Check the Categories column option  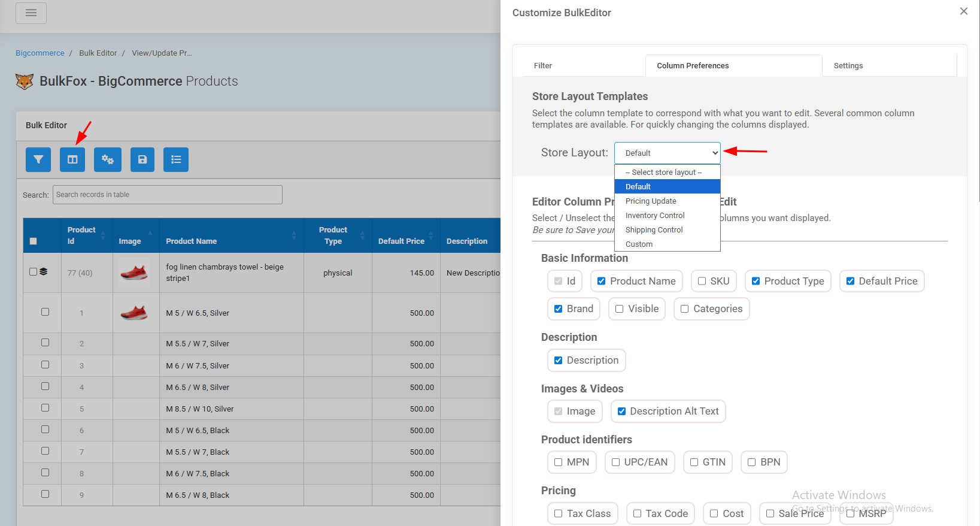685,309
